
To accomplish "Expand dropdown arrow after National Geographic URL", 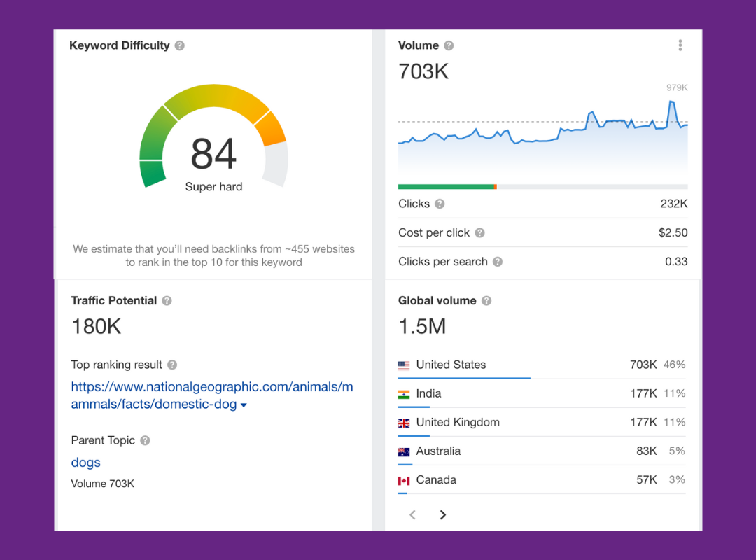I will tap(244, 405).
